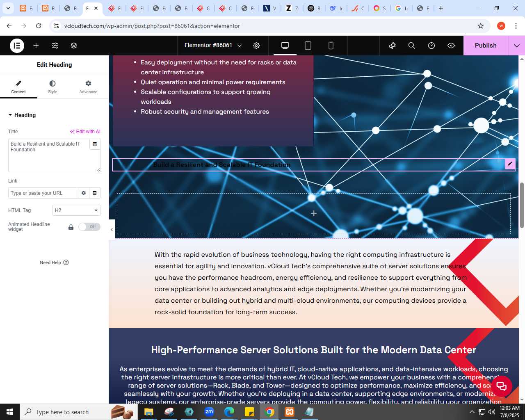Click the heading widget edit pencil handle
The image size is (525, 420).
(x=510, y=164)
